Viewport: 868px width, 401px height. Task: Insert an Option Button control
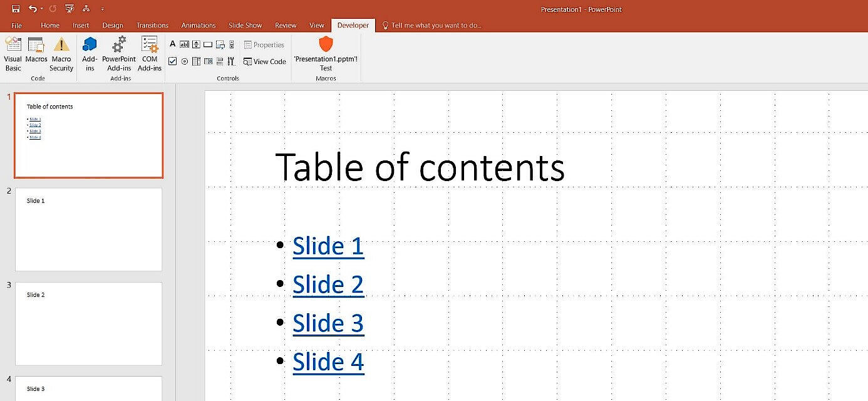click(184, 61)
